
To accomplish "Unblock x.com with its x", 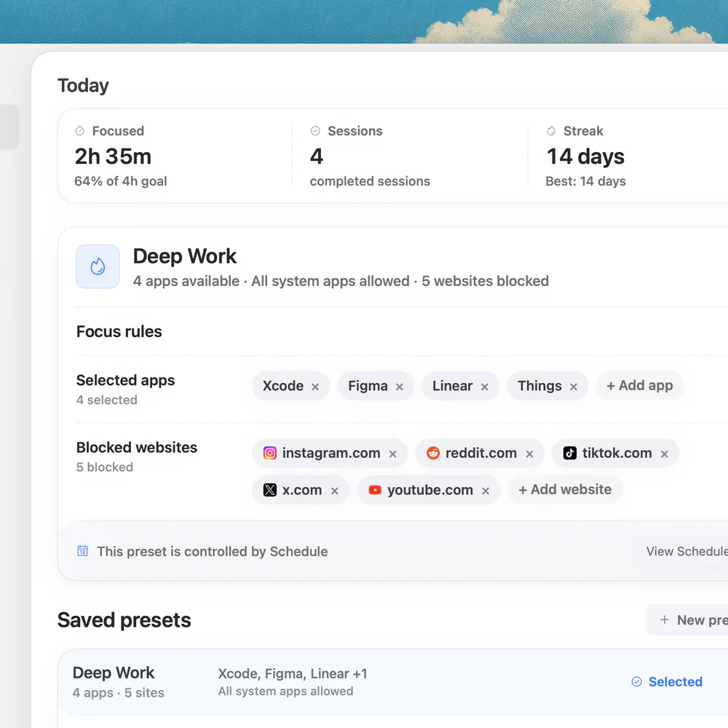I will pyautogui.click(x=335, y=491).
